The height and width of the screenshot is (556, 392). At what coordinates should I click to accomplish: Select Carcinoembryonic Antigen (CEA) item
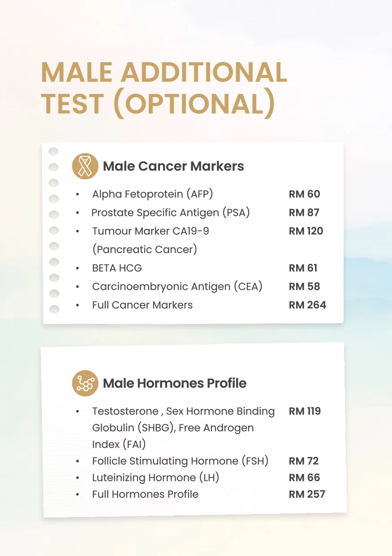177,287
